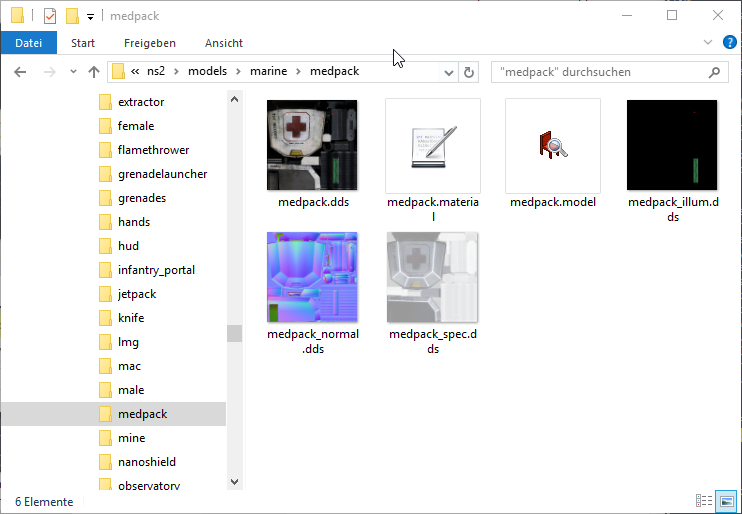Select the male folder in tree
742x514 pixels.
(x=131, y=390)
